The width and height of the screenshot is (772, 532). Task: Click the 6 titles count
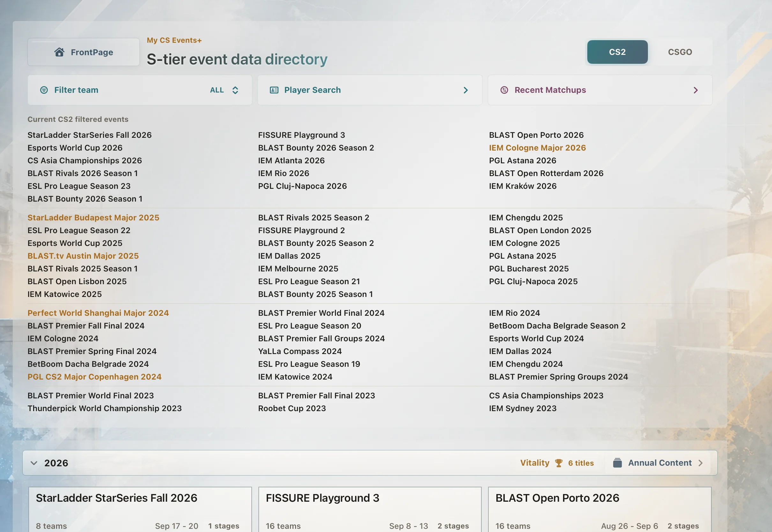point(581,463)
